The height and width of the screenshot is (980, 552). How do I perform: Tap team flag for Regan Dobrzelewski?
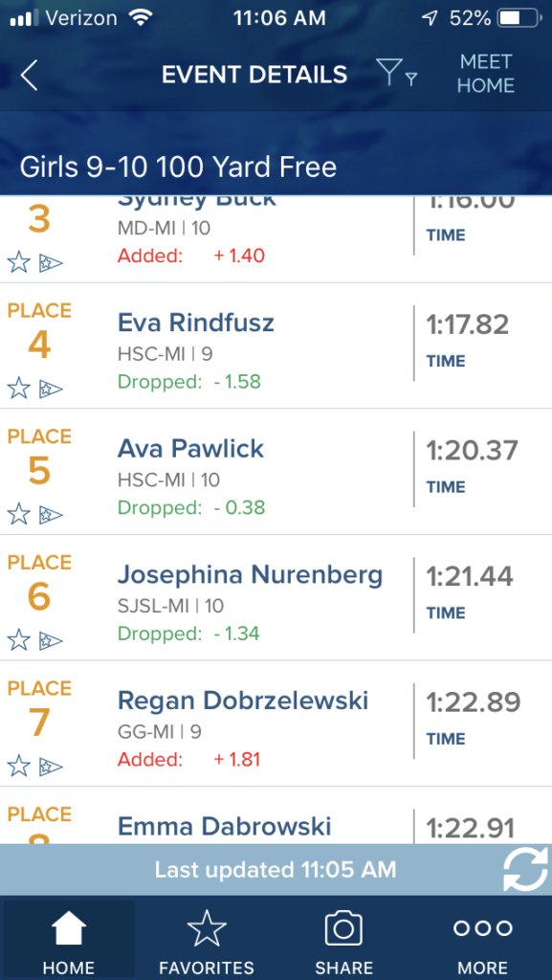51,767
